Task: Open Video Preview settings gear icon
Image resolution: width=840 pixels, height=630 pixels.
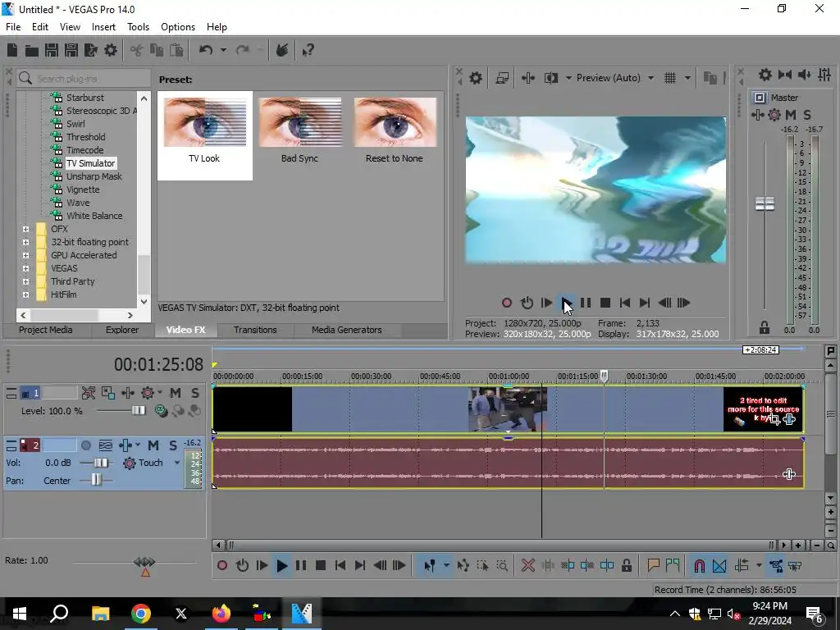Action: [476, 78]
